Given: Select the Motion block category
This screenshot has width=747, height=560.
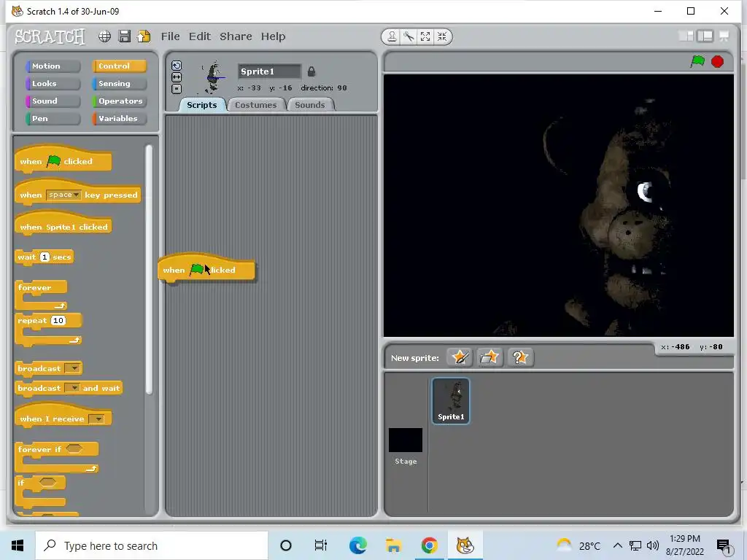Looking at the screenshot, I should [x=53, y=66].
